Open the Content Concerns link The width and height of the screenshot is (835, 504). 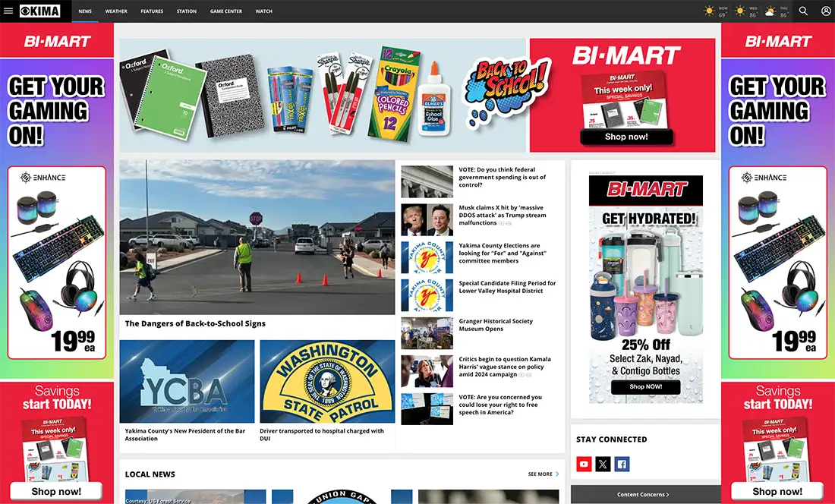tap(643, 494)
